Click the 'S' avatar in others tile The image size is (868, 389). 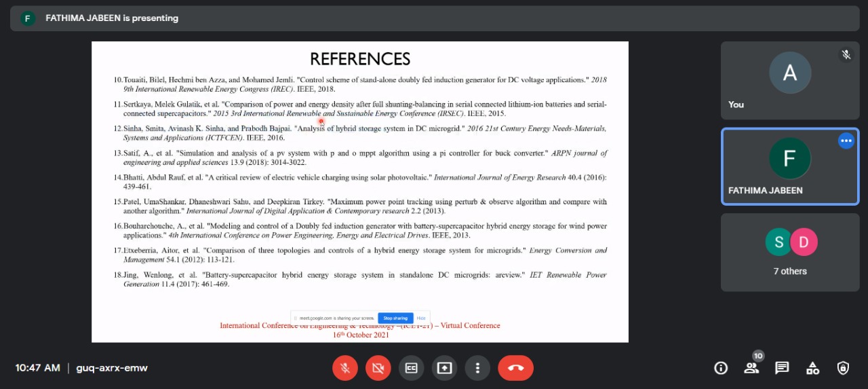click(x=779, y=242)
